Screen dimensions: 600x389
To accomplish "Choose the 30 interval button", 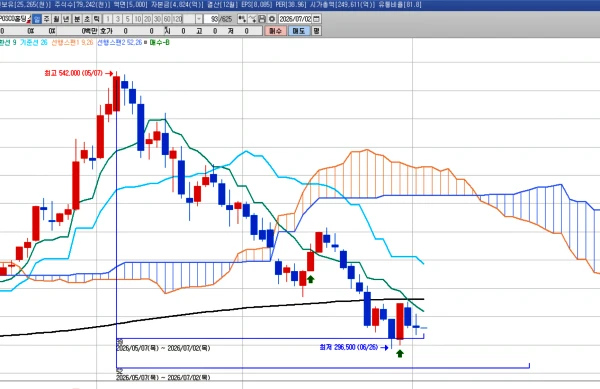I will pos(157,19).
